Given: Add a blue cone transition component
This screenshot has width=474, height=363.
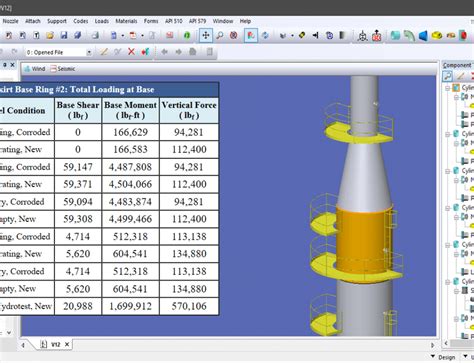Looking at the screenshot, I should tap(423, 35).
